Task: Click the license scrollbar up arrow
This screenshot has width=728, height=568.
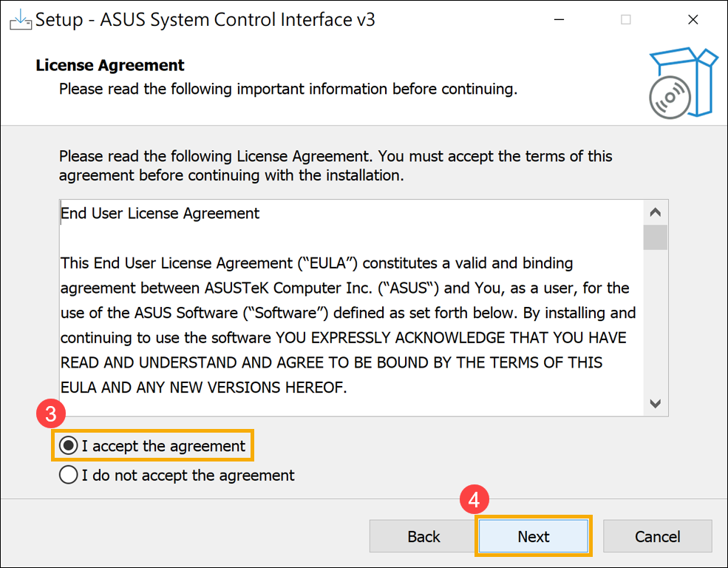Action: tap(655, 213)
